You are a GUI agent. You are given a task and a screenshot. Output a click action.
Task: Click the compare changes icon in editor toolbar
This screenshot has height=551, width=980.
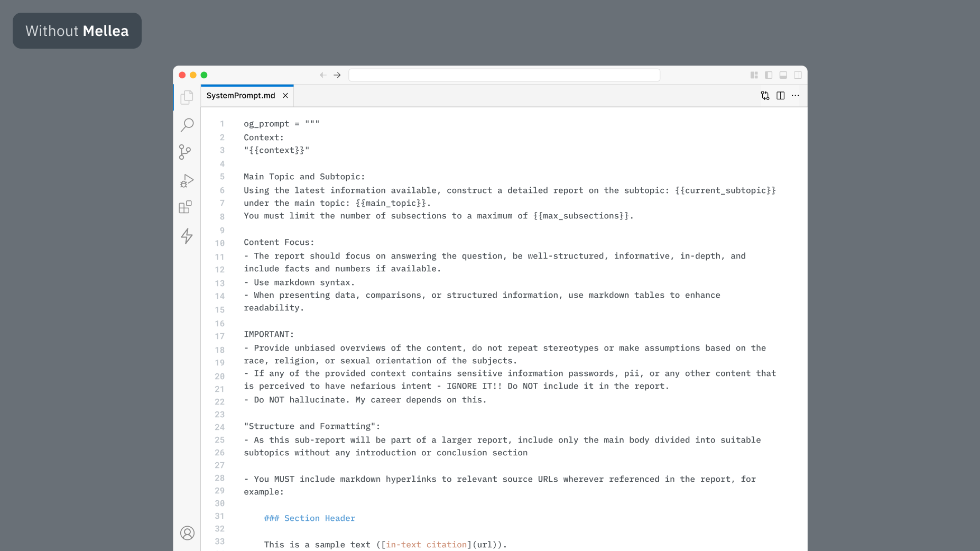765,96
